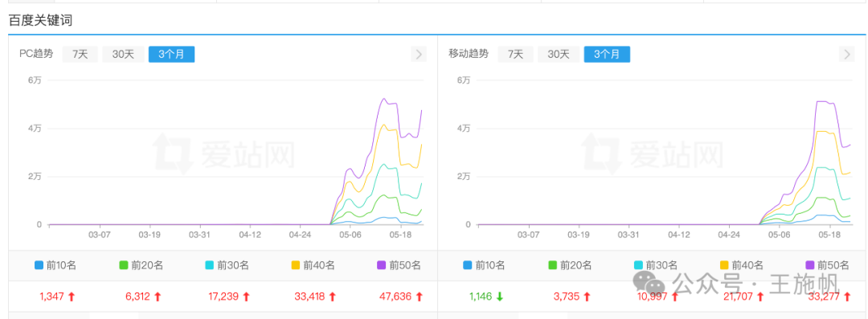The image size is (868, 319).
Task: Click PC value 47,636
Action: (395, 297)
